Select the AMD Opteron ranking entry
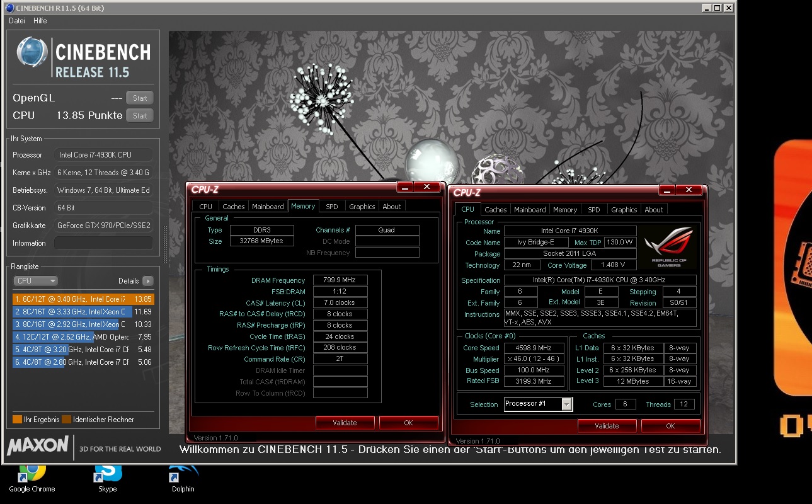The image size is (812, 504). click(83, 337)
